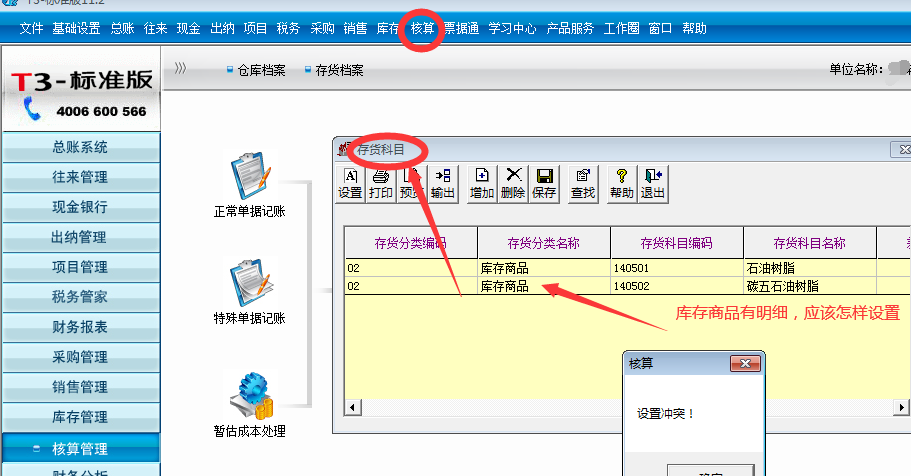This screenshot has width=911, height=476.
Task: Open the 产品服务 menu
Action: click(570, 28)
